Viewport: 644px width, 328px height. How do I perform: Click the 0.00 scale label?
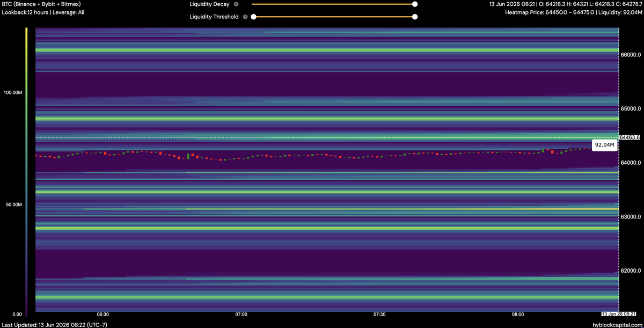pos(16,314)
